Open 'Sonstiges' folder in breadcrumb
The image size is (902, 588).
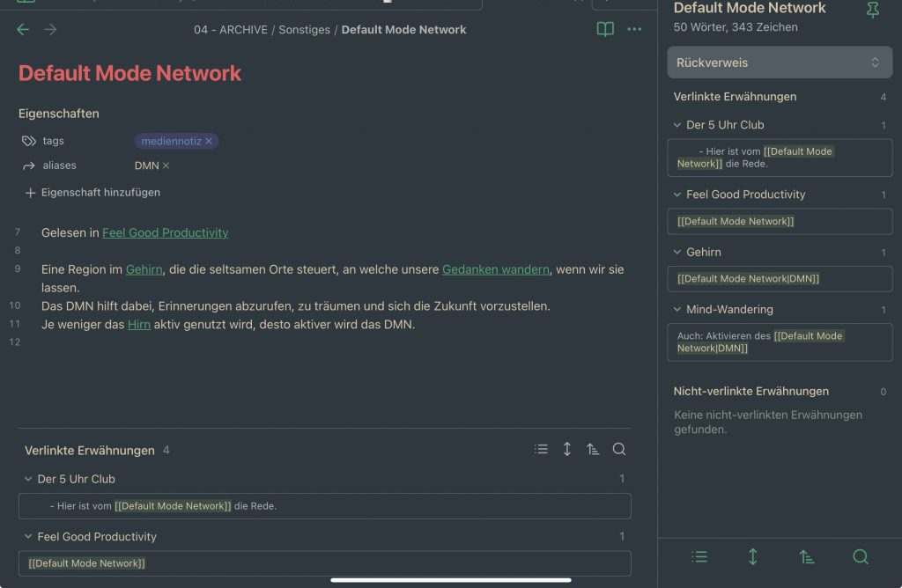[x=304, y=30]
